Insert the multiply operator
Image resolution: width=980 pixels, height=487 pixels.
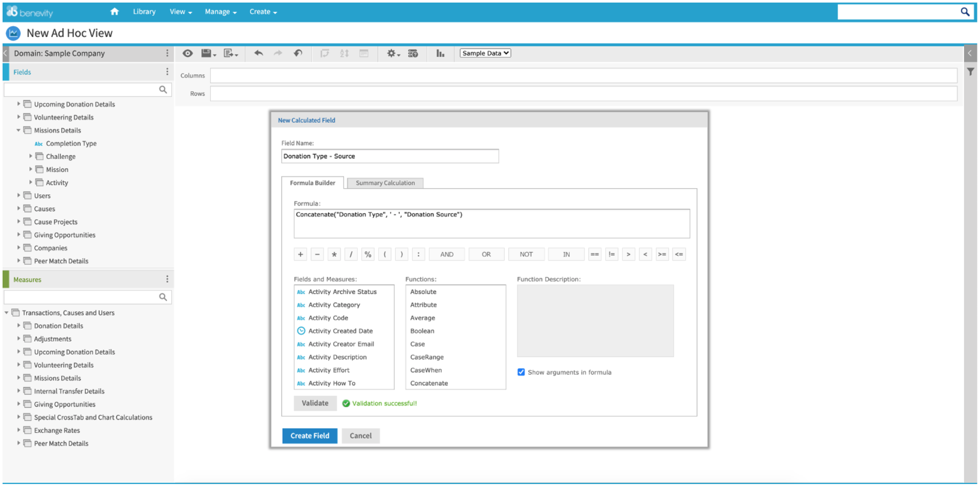pos(334,254)
